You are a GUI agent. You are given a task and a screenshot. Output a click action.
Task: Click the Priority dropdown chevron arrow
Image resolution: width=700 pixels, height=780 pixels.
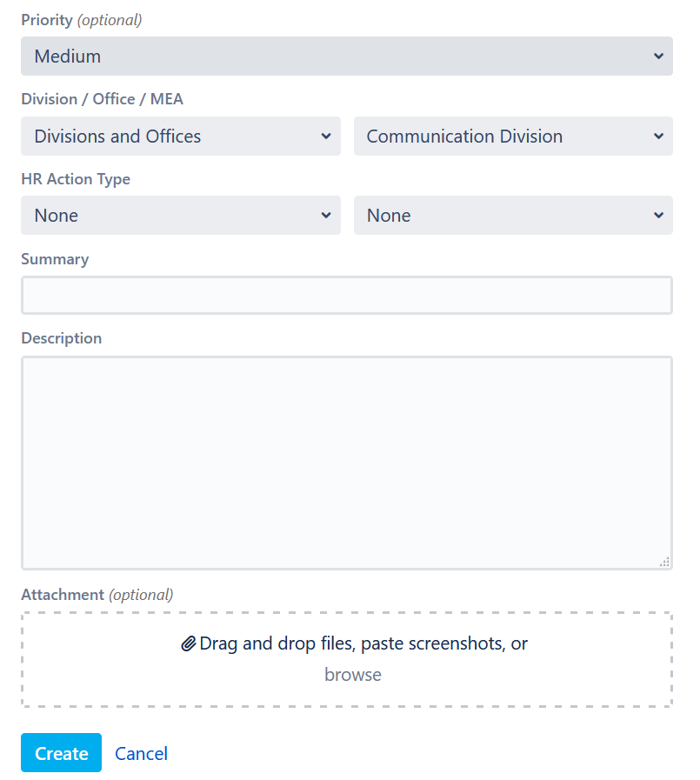[x=658, y=57]
